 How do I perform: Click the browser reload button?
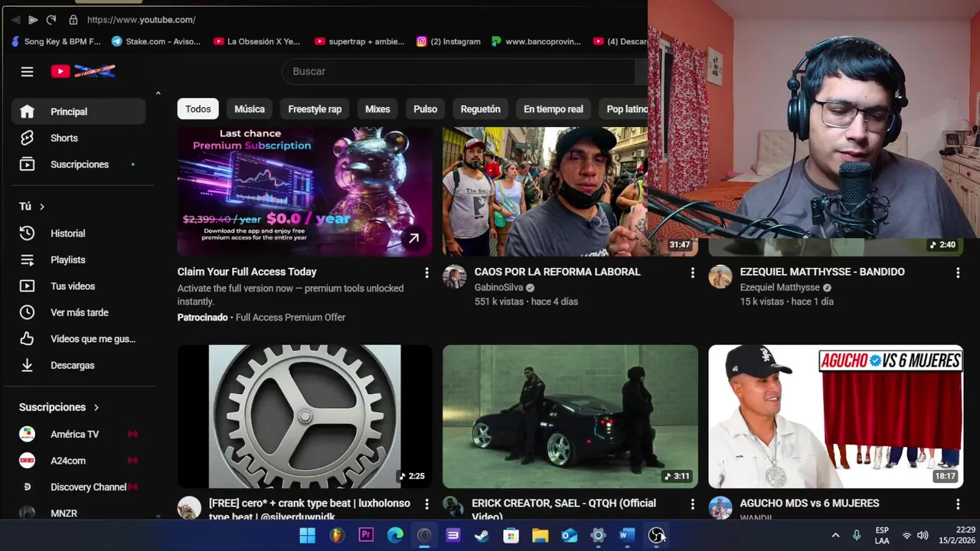51,20
